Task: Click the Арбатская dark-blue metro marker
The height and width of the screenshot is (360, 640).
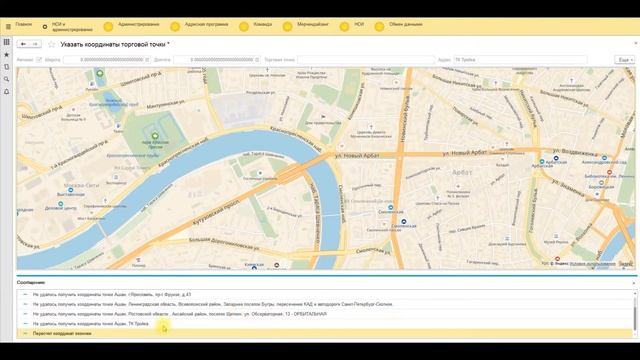Action: point(556,158)
